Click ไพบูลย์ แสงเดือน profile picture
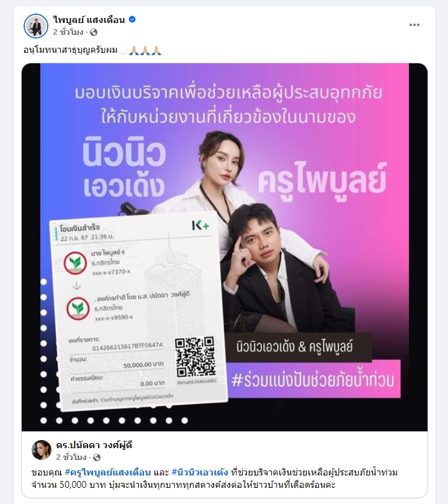The image size is (448, 504). pos(35,25)
